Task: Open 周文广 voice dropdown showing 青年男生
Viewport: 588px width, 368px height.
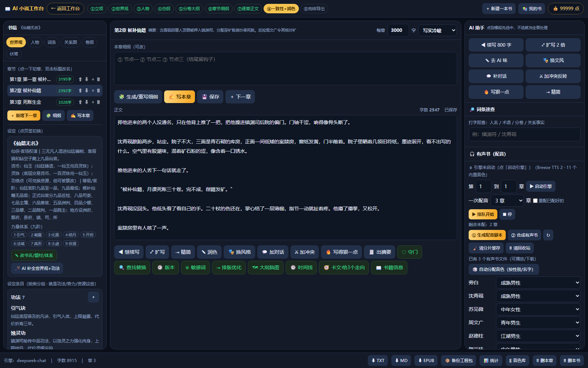Action: pos(538,323)
